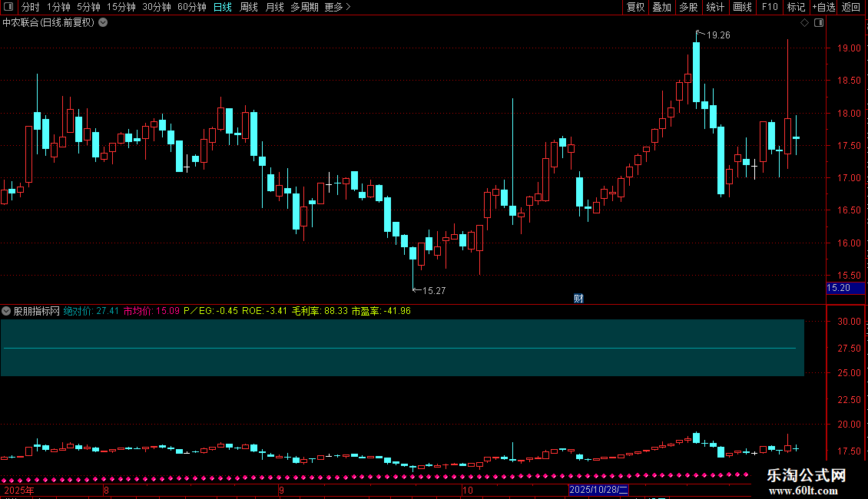
Task: Click the 标记 mark button
Action: pyautogui.click(x=796, y=7)
